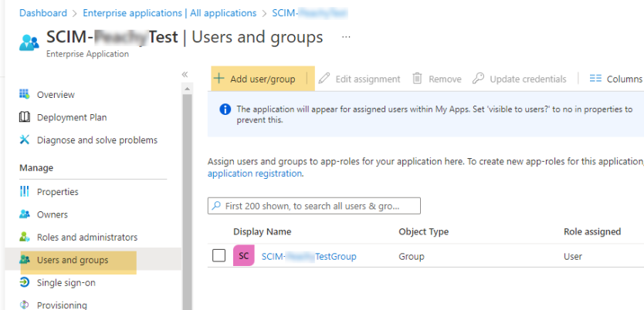Click the Properties bars icon
644x310 pixels.
tap(24, 192)
